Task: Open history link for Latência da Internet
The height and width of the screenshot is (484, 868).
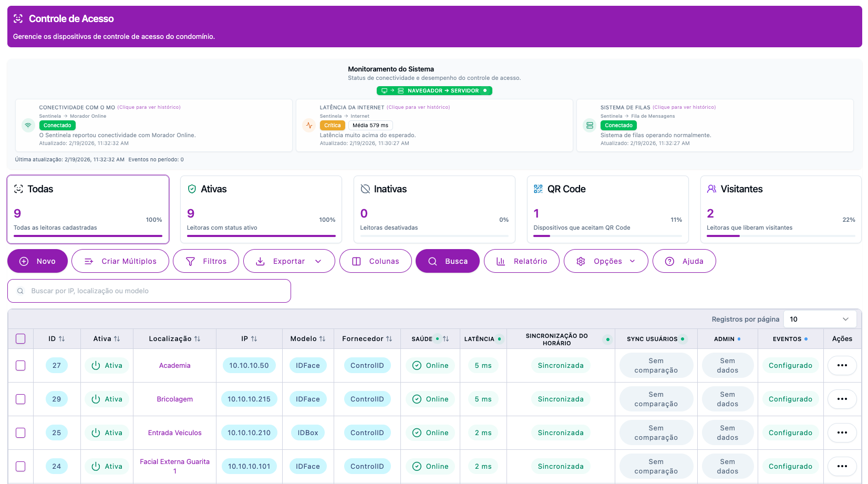Action: pos(418,107)
